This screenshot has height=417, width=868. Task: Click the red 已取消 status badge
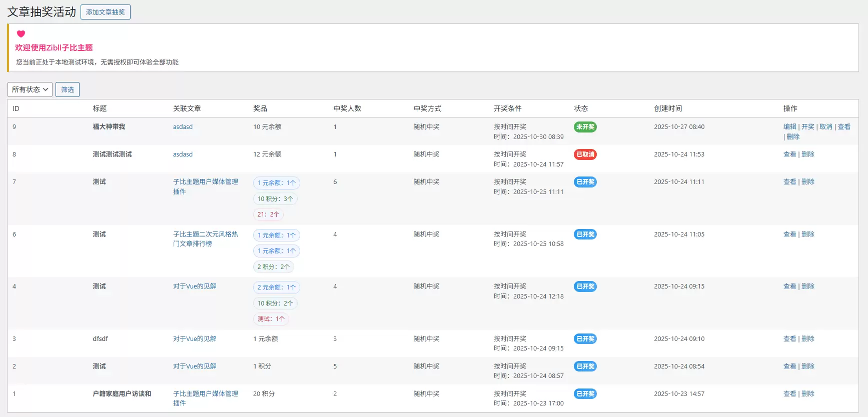click(x=585, y=154)
